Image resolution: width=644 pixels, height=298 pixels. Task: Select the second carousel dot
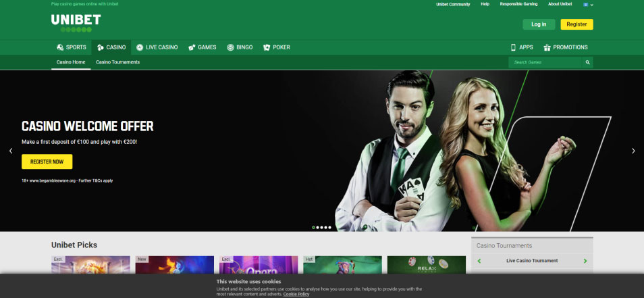point(317,227)
